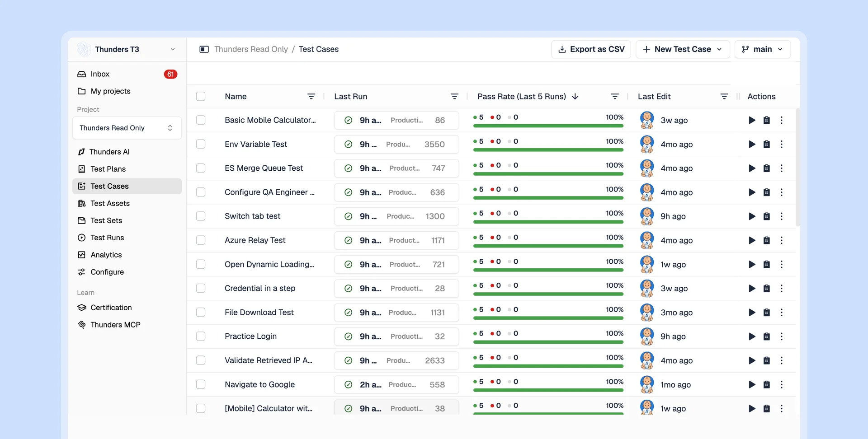Select all test cases checkbox
The height and width of the screenshot is (439, 868).
coord(201,96)
